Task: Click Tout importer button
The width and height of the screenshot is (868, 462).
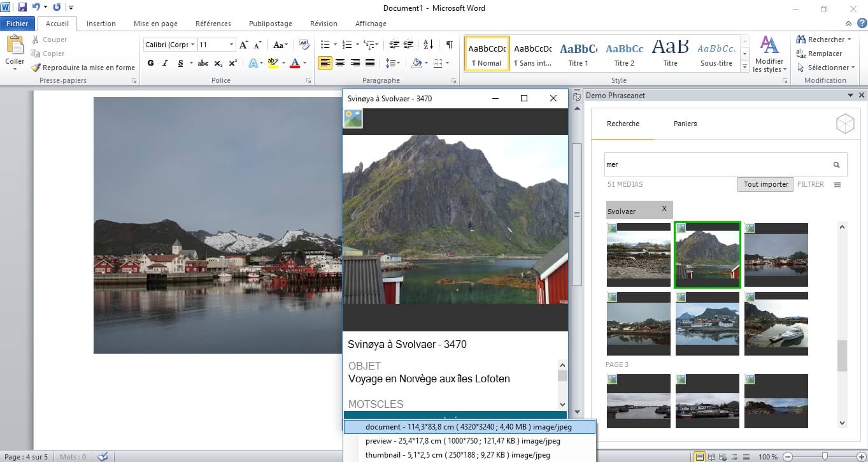Action: [x=766, y=184]
